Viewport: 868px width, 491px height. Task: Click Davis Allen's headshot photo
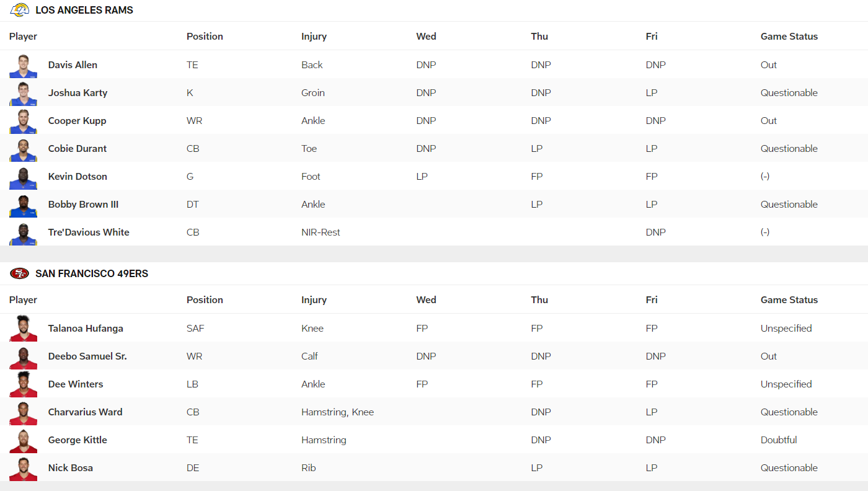click(23, 65)
